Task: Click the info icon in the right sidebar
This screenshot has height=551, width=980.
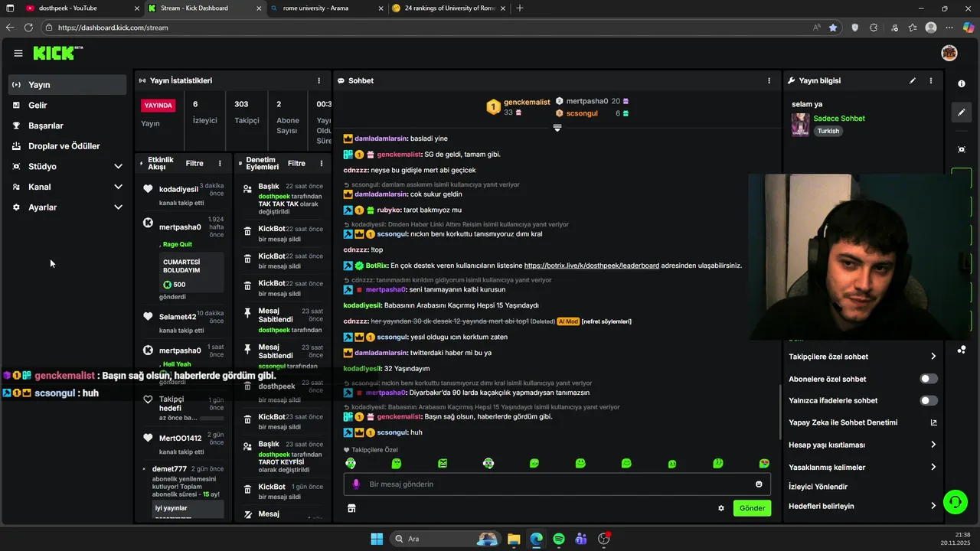Action: pos(962,83)
